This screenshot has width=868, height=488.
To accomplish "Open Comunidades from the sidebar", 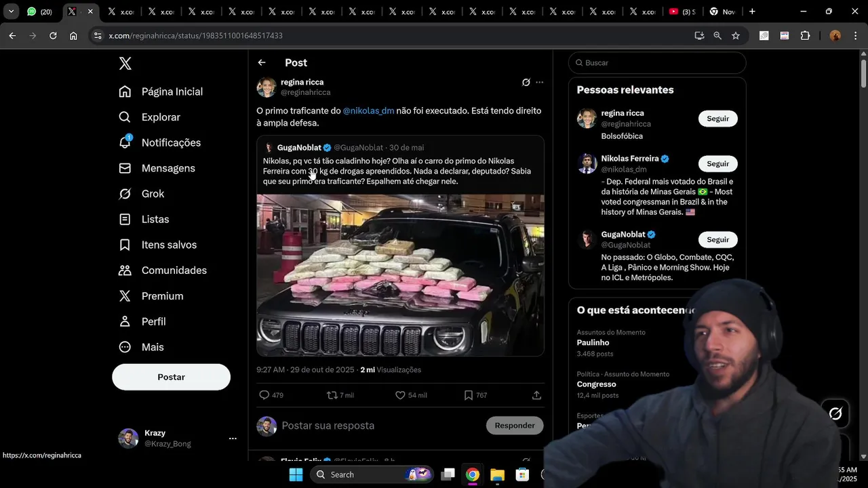I will coord(163,270).
